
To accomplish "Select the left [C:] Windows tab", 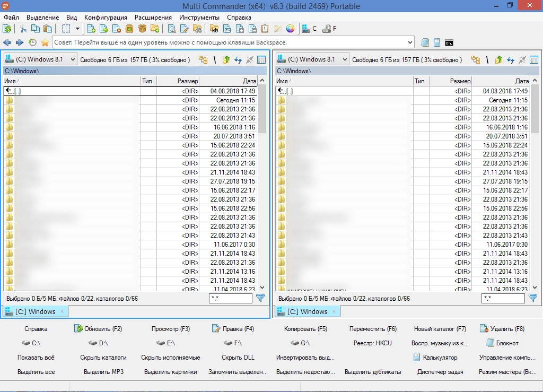I will coord(36,312).
